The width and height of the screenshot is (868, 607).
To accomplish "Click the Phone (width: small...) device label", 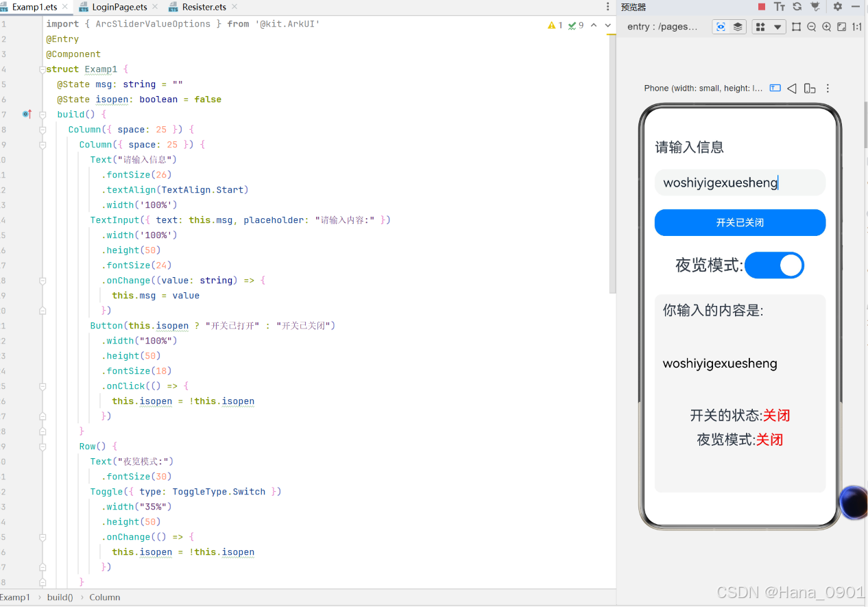I will point(703,88).
